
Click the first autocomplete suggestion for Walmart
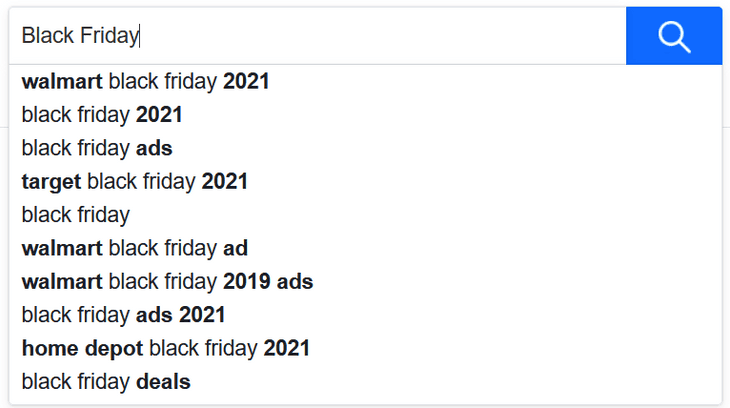pyautogui.click(x=146, y=81)
